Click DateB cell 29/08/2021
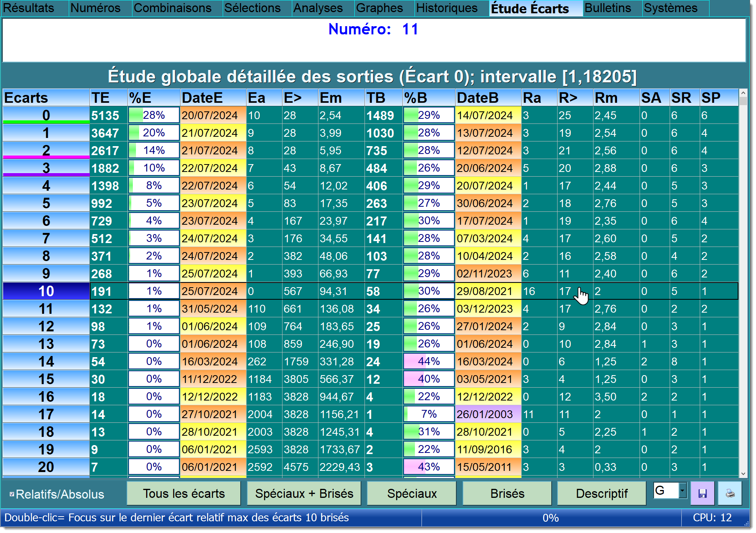This screenshot has width=756, height=533. 488,291
